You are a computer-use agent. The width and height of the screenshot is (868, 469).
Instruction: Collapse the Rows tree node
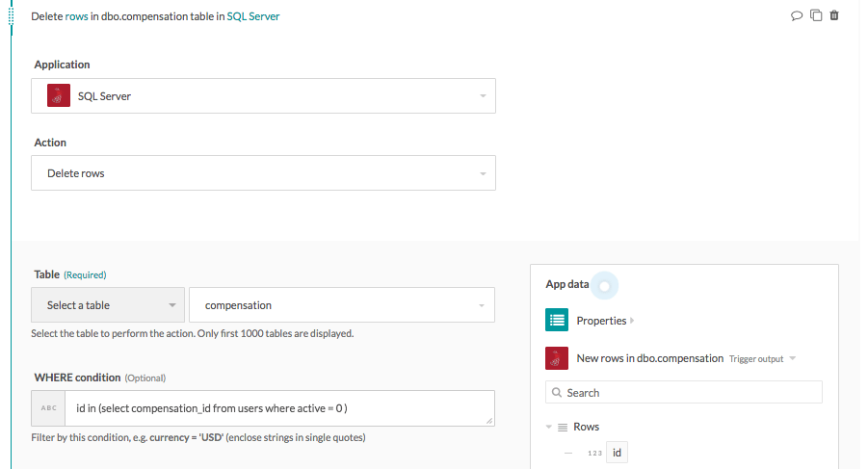(x=548, y=427)
